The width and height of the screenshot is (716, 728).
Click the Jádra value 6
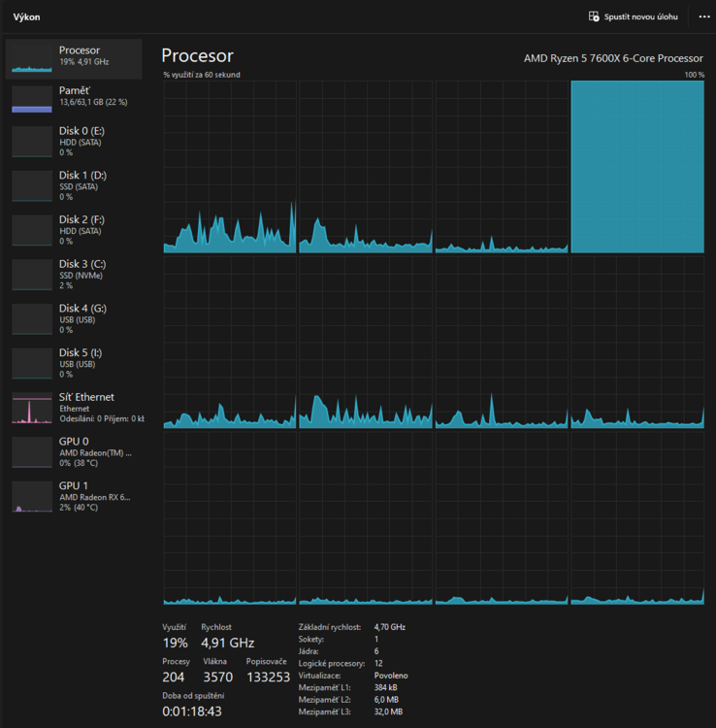pyautogui.click(x=376, y=651)
